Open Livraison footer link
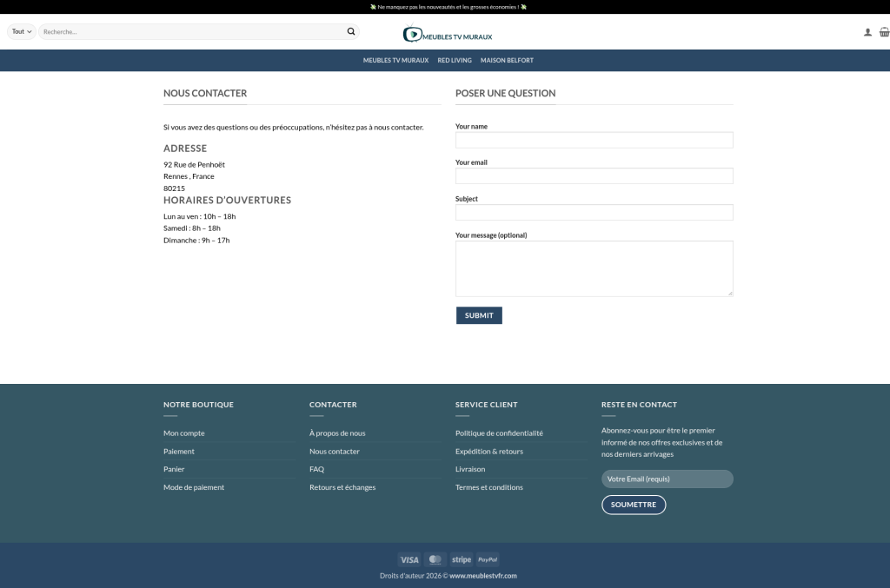Viewport: 890px width, 588px height. click(x=470, y=469)
